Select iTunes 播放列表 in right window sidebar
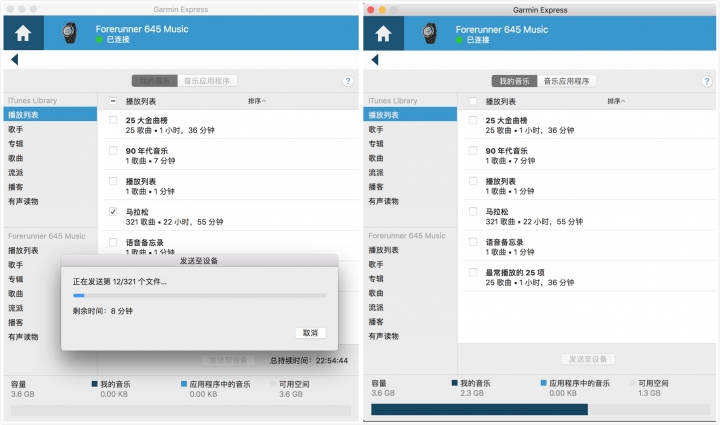This screenshot has width=720, height=425. point(410,115)
